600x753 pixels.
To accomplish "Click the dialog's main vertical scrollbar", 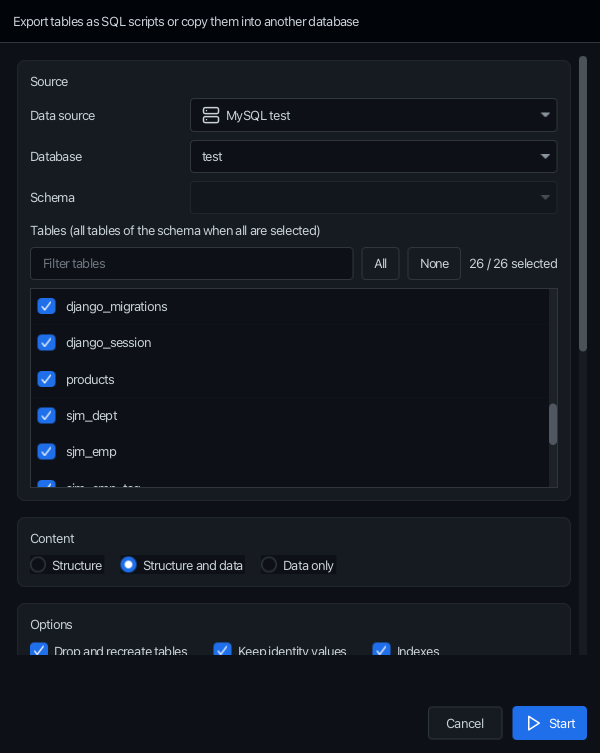I will tap(583, 204).
